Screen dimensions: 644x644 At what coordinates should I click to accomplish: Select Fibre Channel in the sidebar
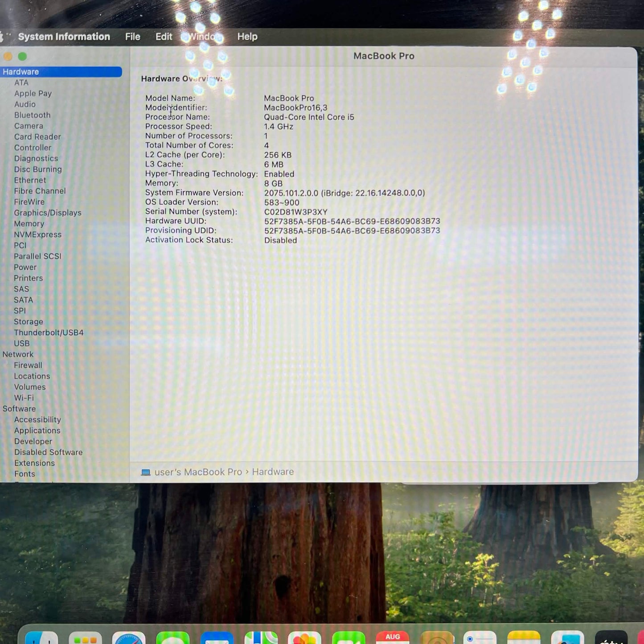[x=40, y=191]
